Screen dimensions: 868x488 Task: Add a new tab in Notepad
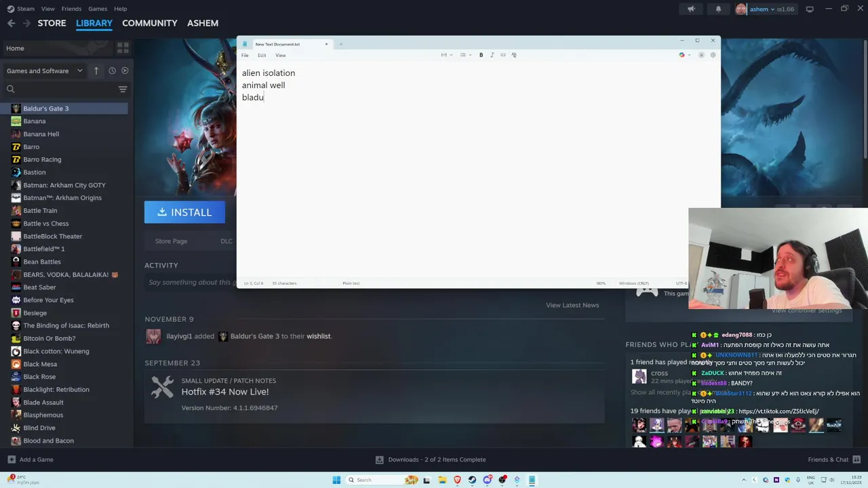(341, 44)
